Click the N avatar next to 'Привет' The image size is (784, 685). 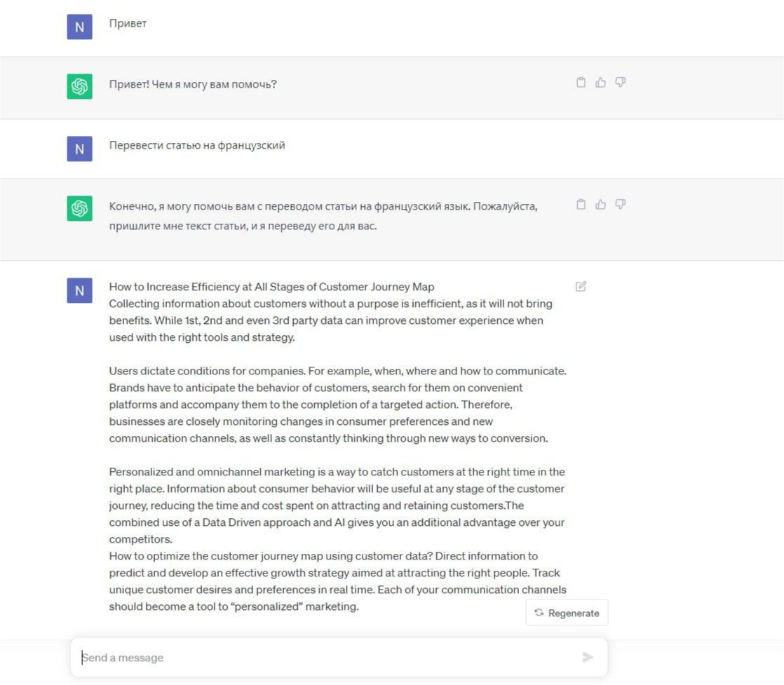pyautogui.click(x=79, y=27)
